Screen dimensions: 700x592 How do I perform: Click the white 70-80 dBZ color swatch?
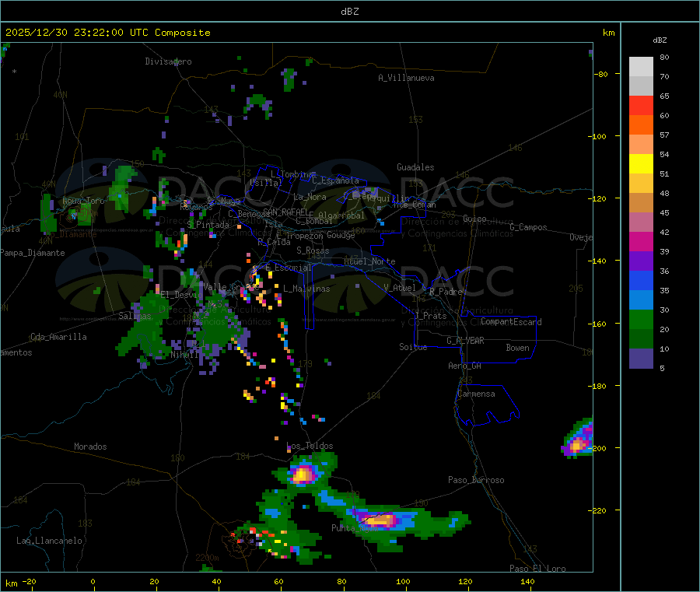tap(641, 67)
